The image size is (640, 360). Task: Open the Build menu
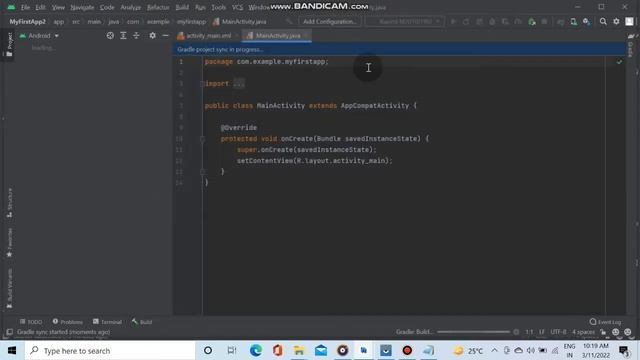pos(182,7)
